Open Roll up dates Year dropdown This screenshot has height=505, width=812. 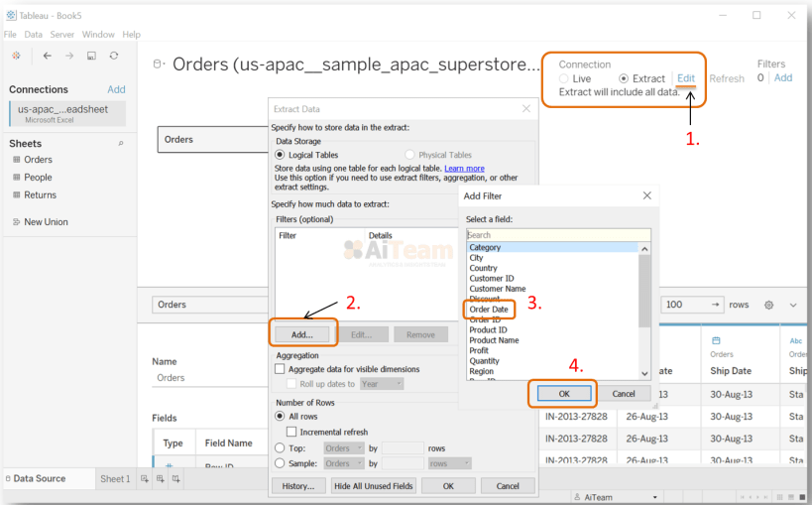point(382,384)
